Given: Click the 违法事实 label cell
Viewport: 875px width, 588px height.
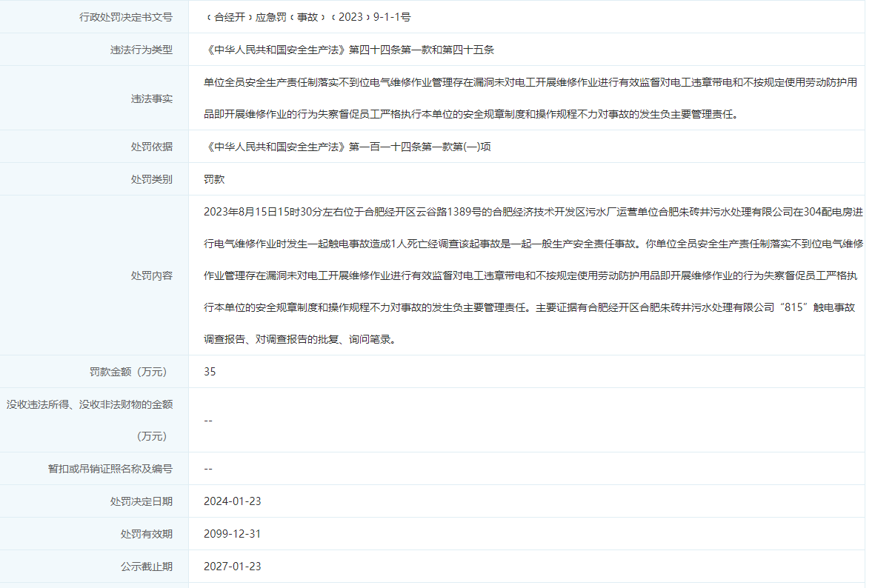Looking at the screenshot, I should pyautogui.click(x=94, y=98).
